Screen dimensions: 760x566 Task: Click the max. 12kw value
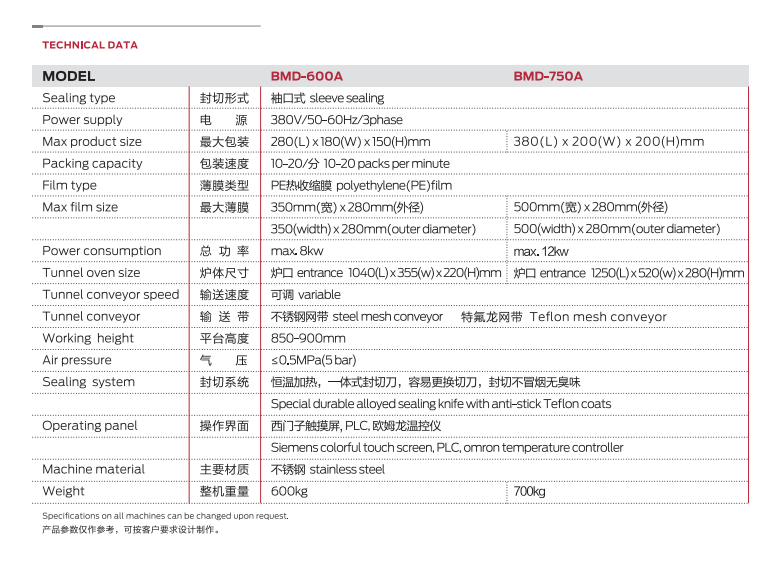click(x=540, y=251)
